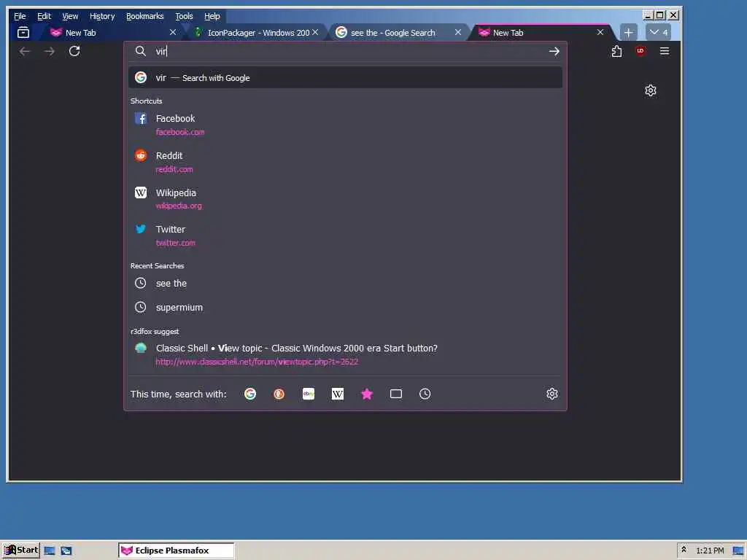The width and height of the screenshot is (747, 560).
Task: Open the Classic Shell forum suggestion
Action: point(345,355)
